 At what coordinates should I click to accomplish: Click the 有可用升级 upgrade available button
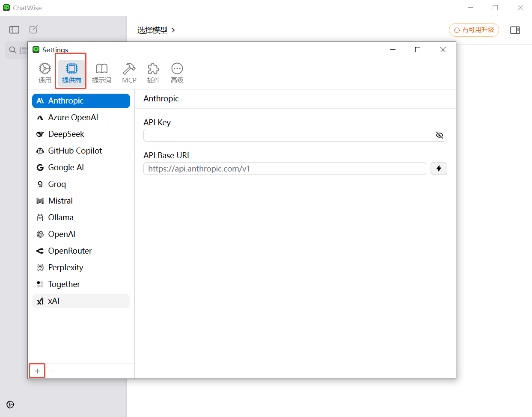[x=474, y=30]
